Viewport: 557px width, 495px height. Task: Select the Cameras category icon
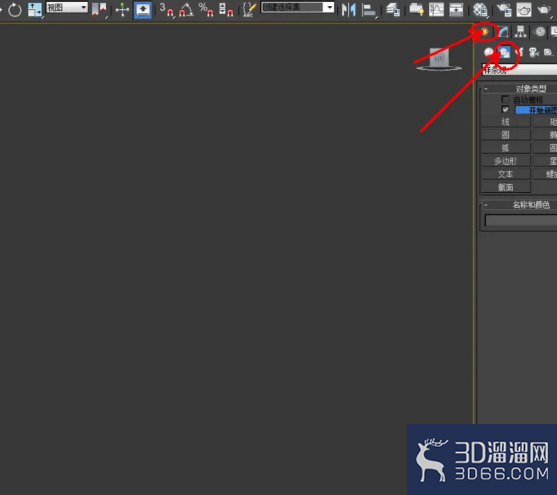pos(534,53)
